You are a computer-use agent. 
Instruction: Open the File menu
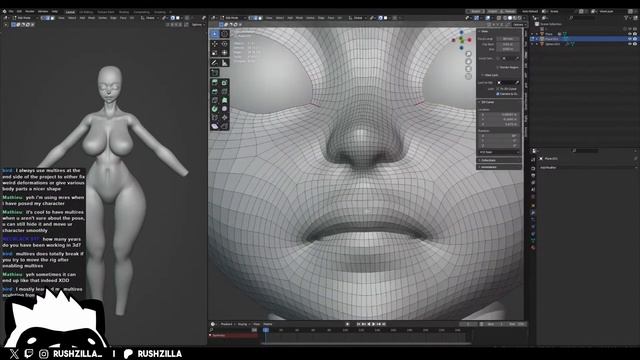click(x=11, y=11)
